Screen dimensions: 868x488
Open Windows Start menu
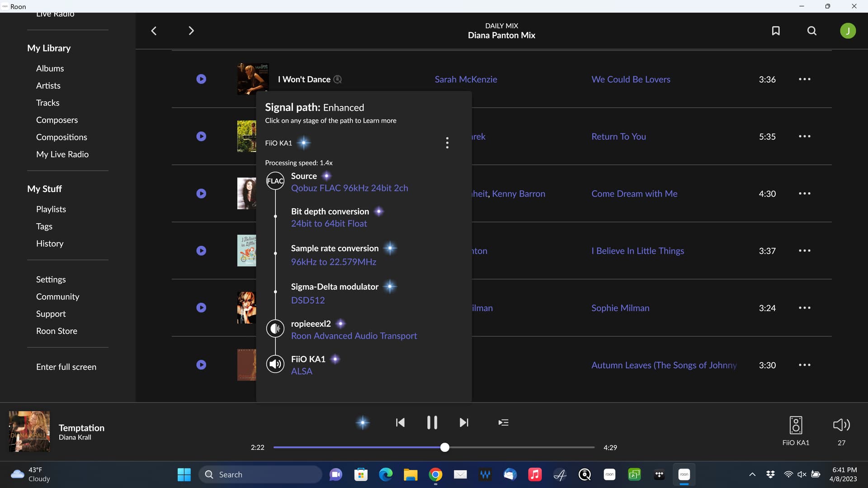184,474
